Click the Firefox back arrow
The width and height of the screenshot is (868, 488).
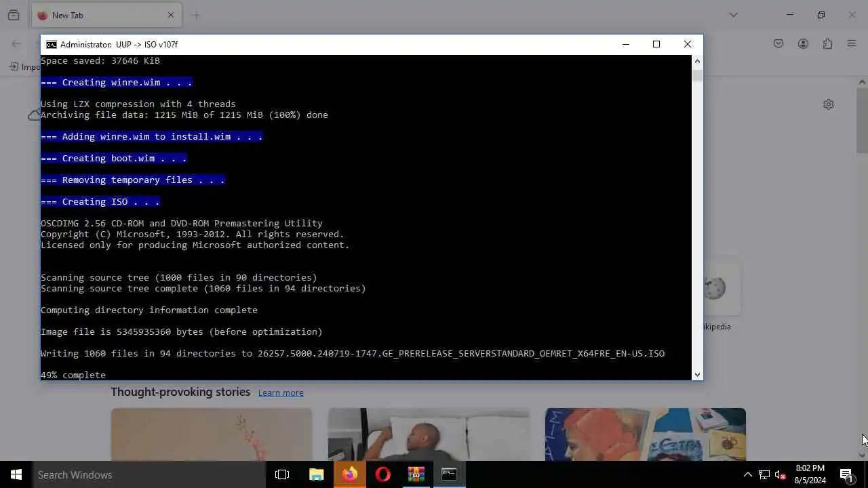(x=16, y=43)
